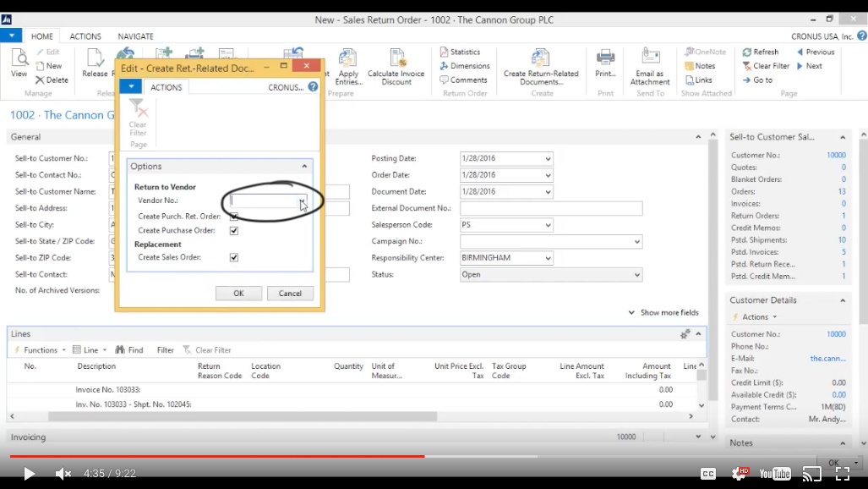Click Cancel in the dialog
868x489 pixels.
click(x=290, y=294)
